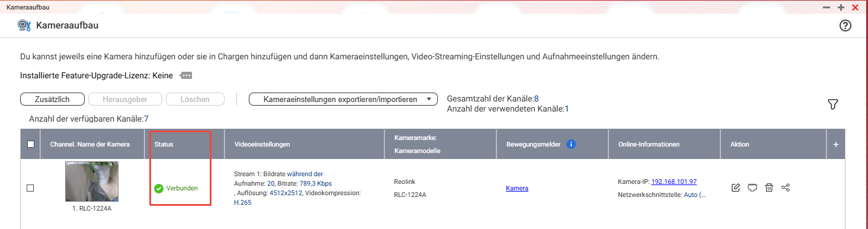Click the green Verbunden status icon
Viewport: 868px width, 229px height.
(158, 188)
